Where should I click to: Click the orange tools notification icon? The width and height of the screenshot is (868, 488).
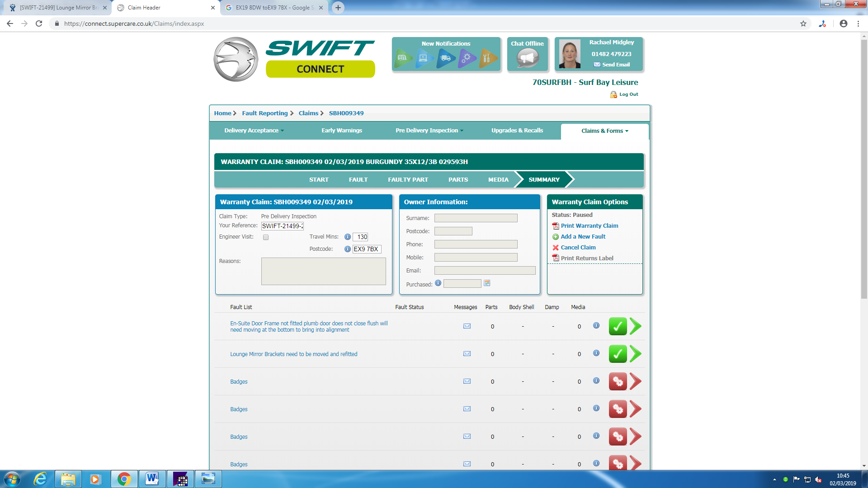487,58
